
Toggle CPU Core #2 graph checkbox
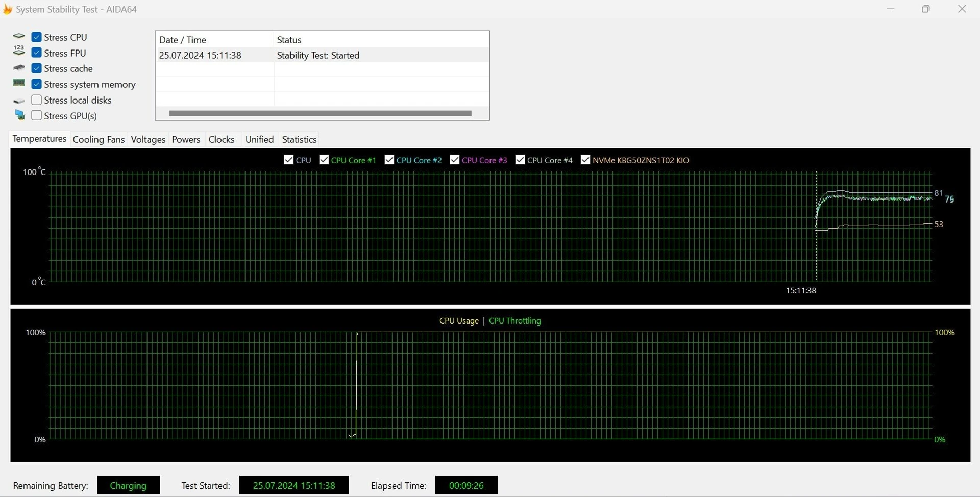389,160
